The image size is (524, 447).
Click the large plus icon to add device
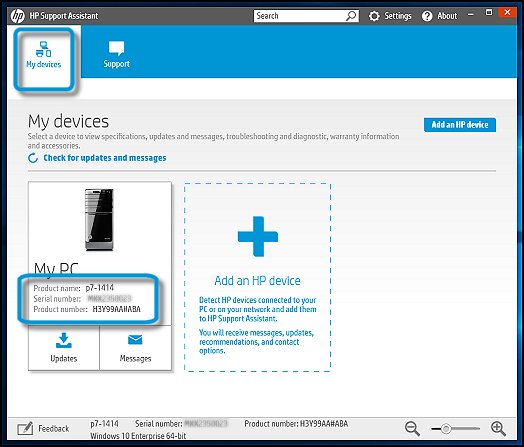pyautogui.click(x=258, y=237)
